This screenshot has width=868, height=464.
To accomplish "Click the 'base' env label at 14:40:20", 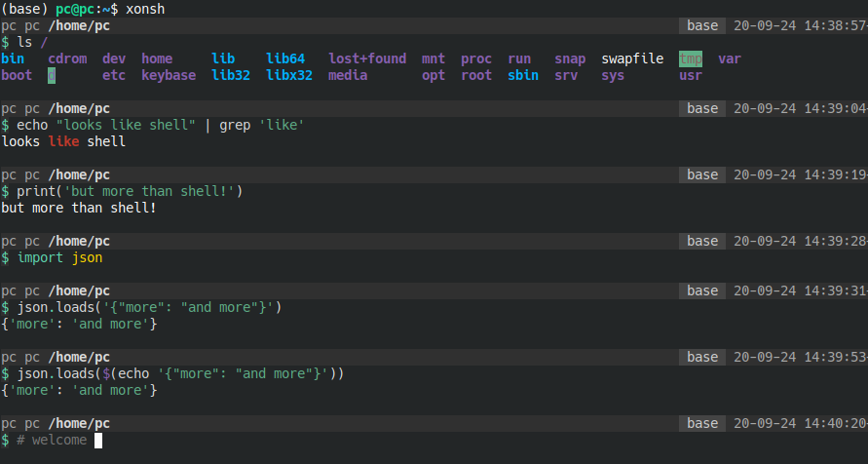I will (702, 424).
